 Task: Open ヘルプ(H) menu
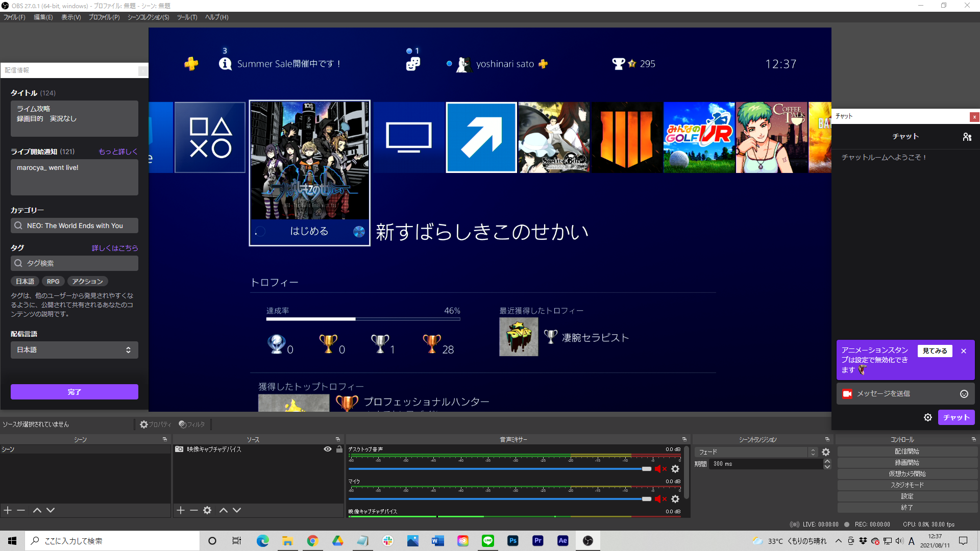217,17
